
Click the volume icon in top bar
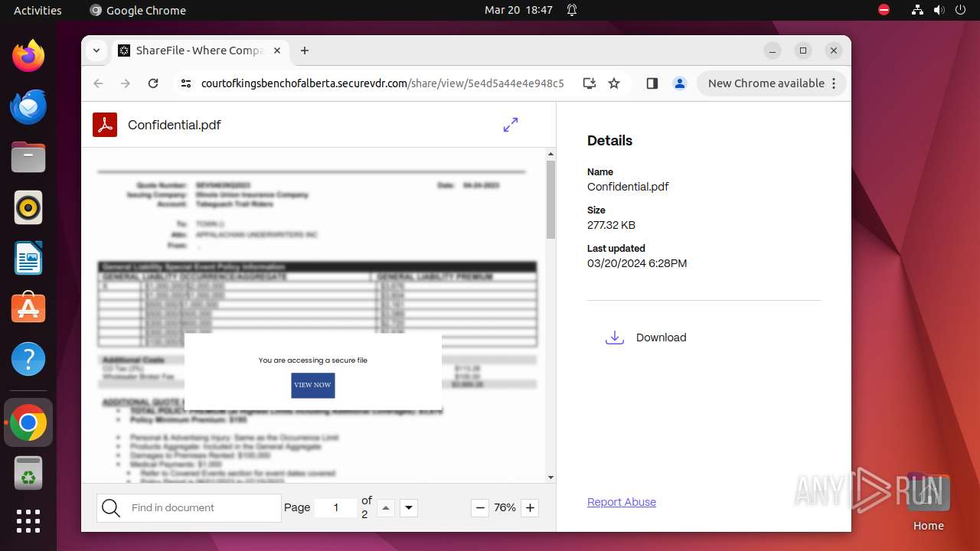tap(939, 10)
